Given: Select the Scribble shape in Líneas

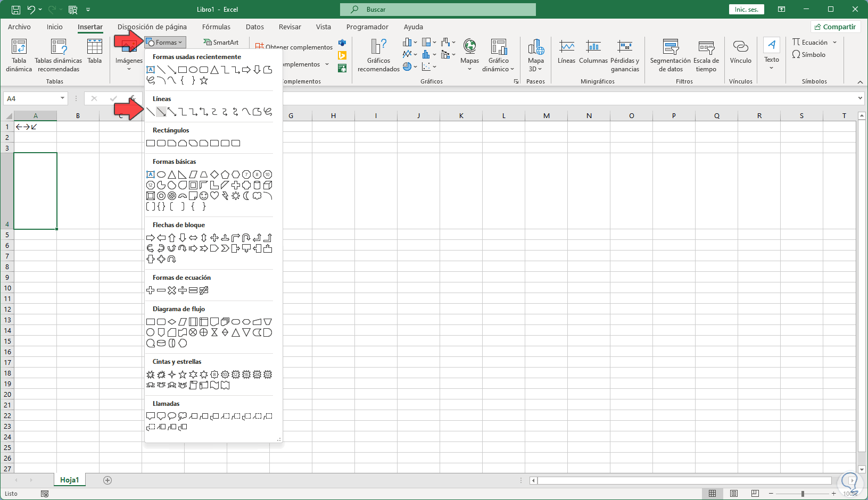Looking at the screenshot, I should (x=268, y=112).
